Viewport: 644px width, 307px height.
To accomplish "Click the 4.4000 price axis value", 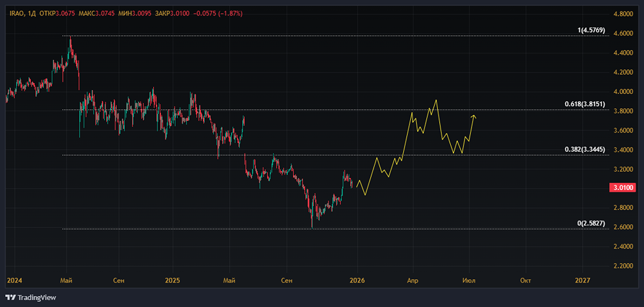I will tap(622, 53).
